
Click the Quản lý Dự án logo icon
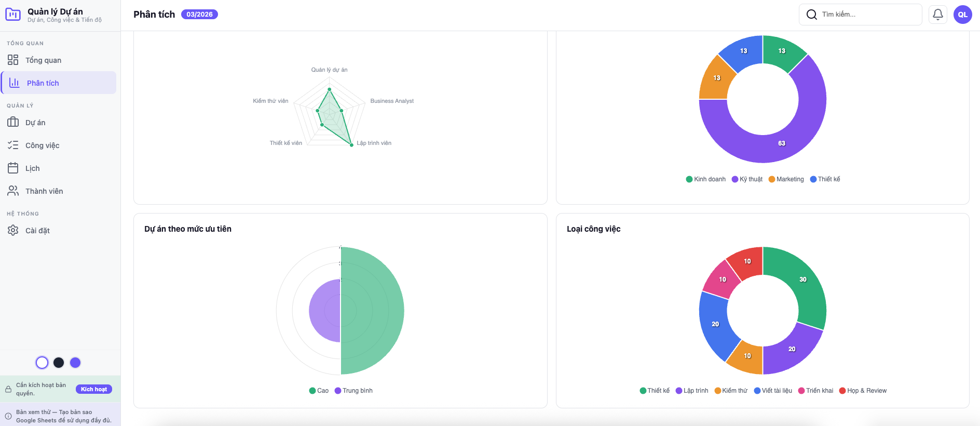[13, 15]
